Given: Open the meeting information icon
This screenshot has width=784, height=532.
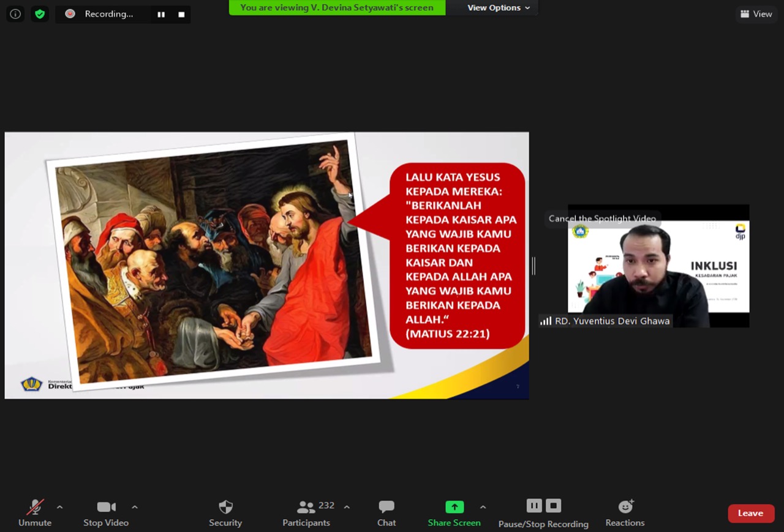Looking at the screenshot, I should 15,13.
